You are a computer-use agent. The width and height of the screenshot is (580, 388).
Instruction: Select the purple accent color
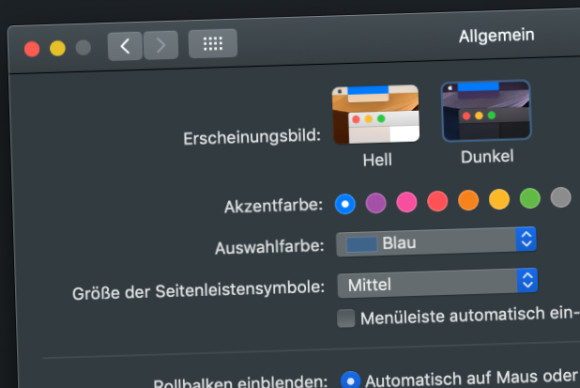coord(376,203)
